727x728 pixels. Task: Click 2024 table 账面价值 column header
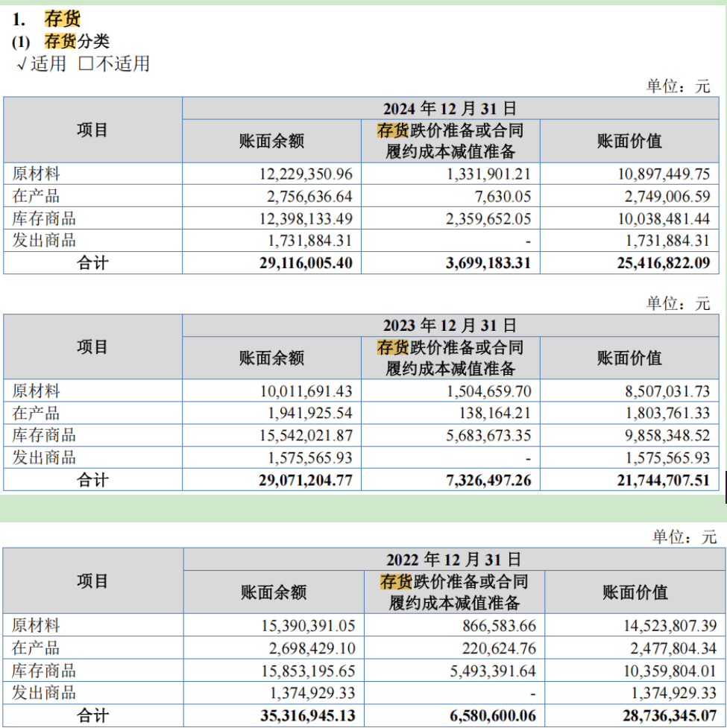629,141
